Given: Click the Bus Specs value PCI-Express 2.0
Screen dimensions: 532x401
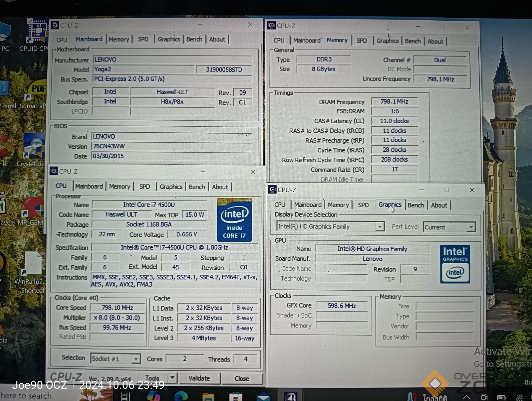Looking at the screenshot, I should (172, 79).
